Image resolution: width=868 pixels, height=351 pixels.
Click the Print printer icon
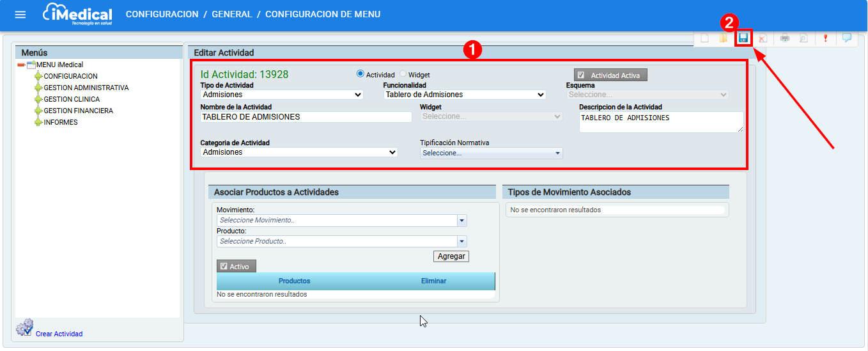click(x=784, y=38)
